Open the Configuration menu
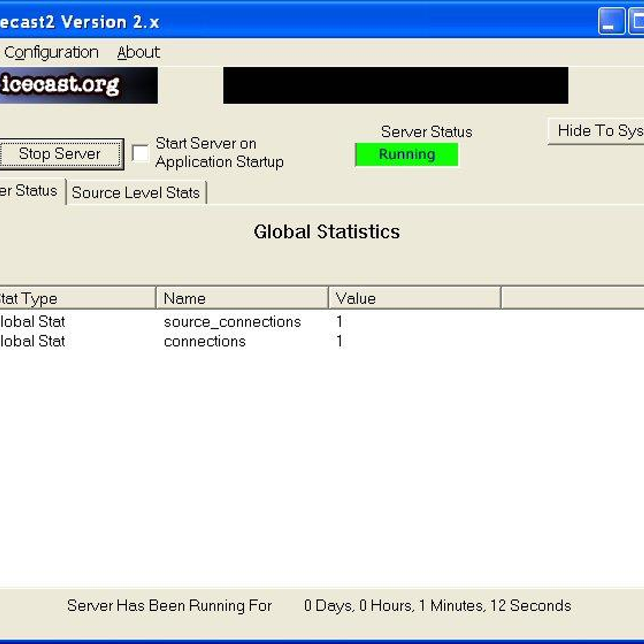Screen dimensions: 644x644 coord(51,52)
